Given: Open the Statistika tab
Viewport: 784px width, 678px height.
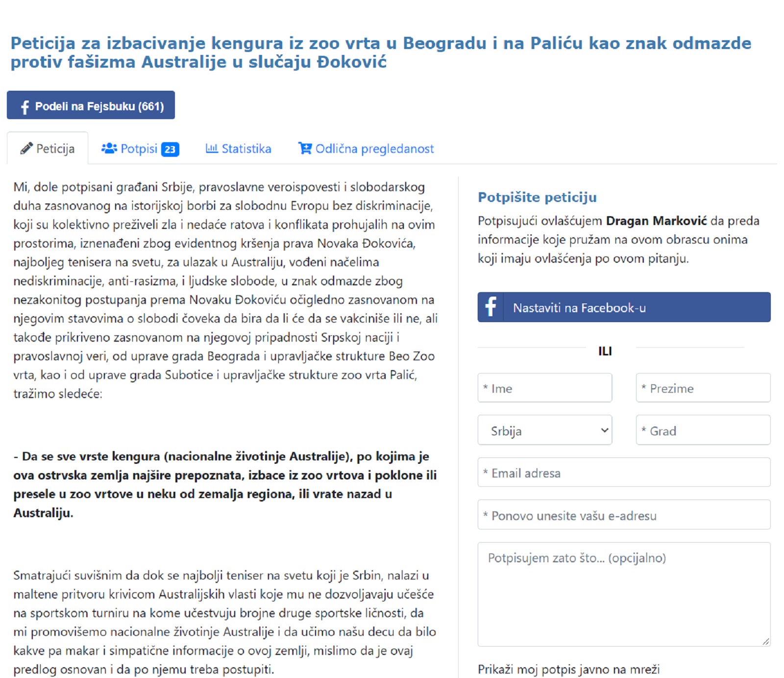Looking at the screenshot, I should 246,149.
